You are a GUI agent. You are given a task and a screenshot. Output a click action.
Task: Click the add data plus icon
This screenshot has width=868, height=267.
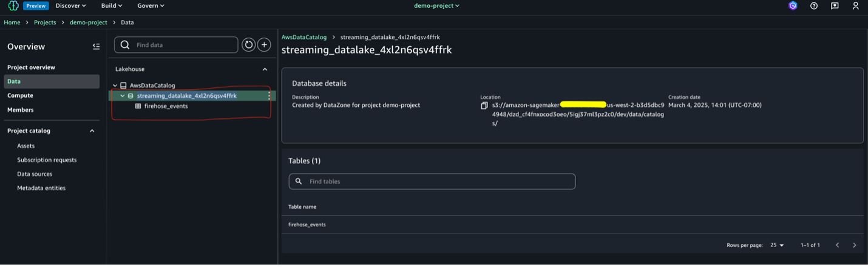click(x=264, y=45)
